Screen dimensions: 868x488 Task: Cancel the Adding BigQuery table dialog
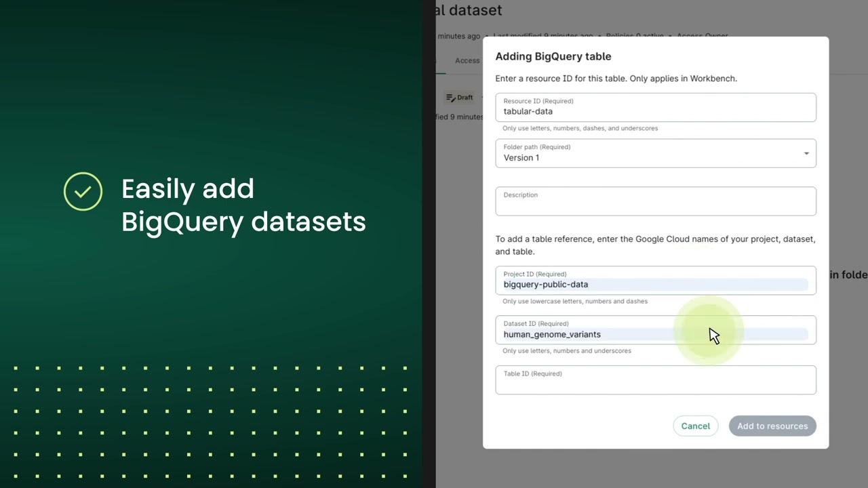coord(696,426)
